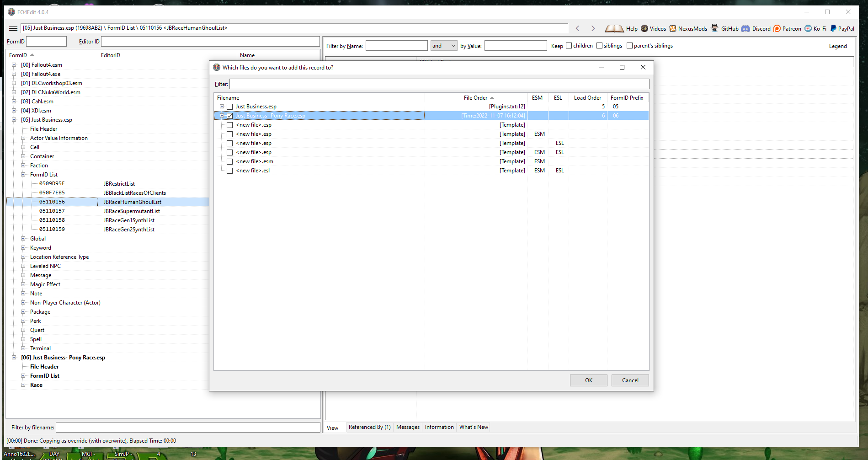
Task: Open the GitHub icon link
Action: (714, 28)
